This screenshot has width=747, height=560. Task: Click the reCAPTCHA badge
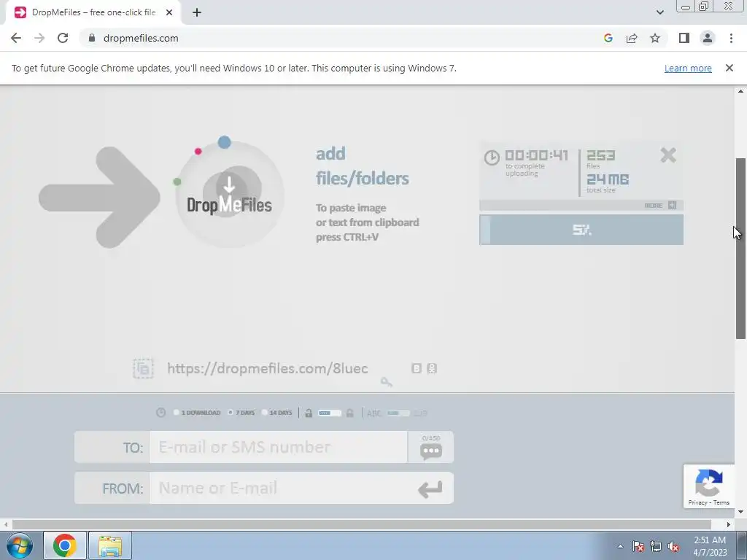pos(709,486)
